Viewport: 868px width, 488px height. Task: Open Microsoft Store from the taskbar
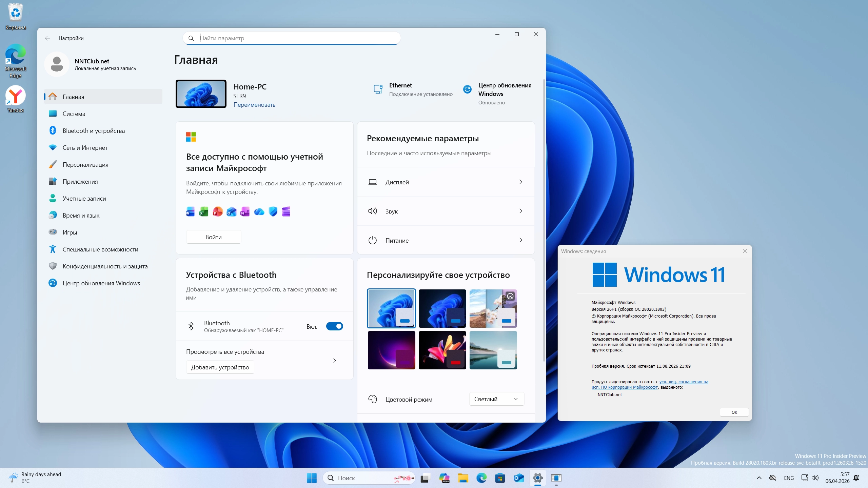coord(500,478)
